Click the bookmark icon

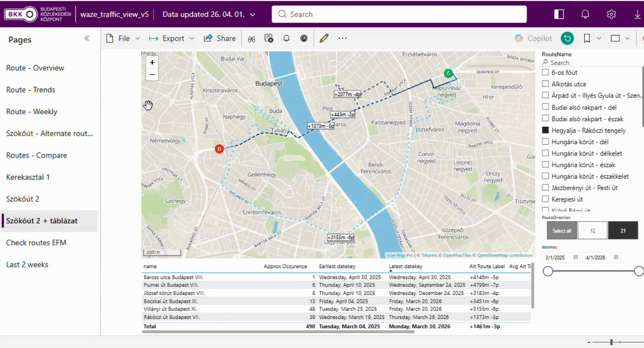click(x=587, y=38)
